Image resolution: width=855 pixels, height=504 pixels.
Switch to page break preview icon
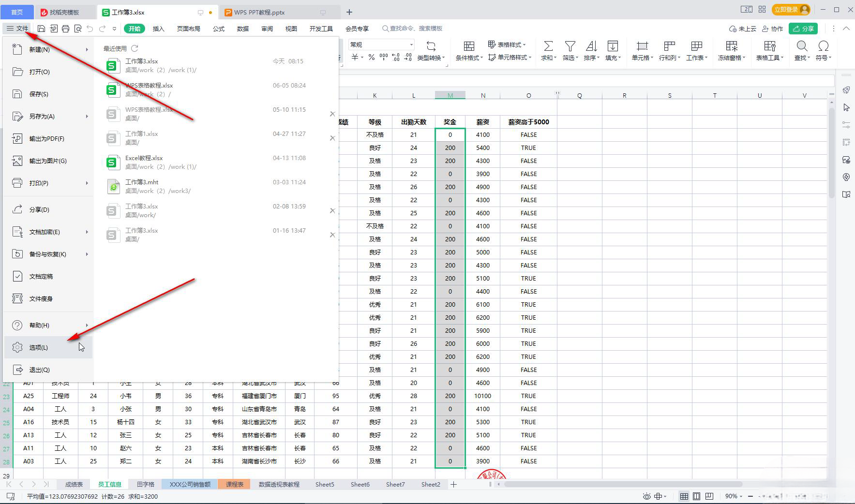click(709, 496)
